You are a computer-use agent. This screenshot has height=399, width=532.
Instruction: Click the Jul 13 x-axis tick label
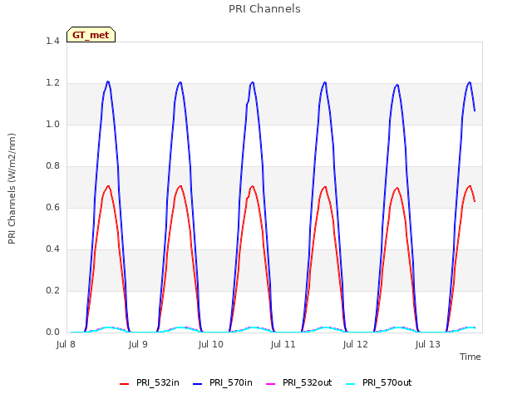[x=428, y=345]
